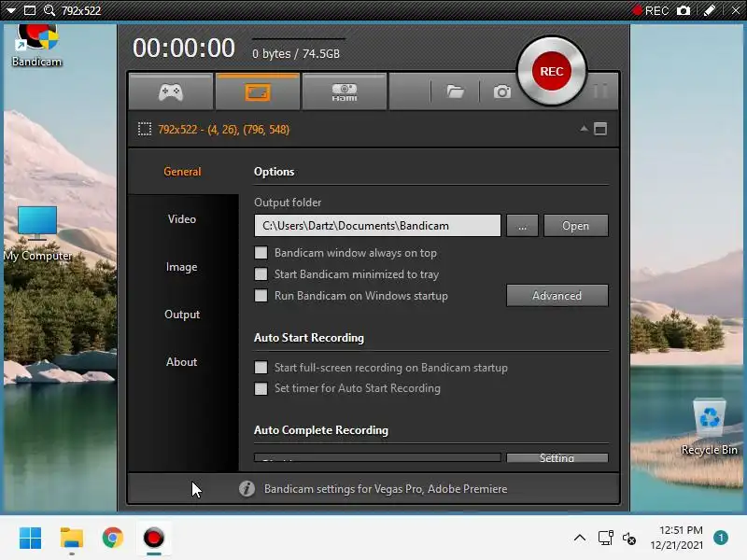
Task: Click the muted volume tray icon
Action: tap(628, 539)
